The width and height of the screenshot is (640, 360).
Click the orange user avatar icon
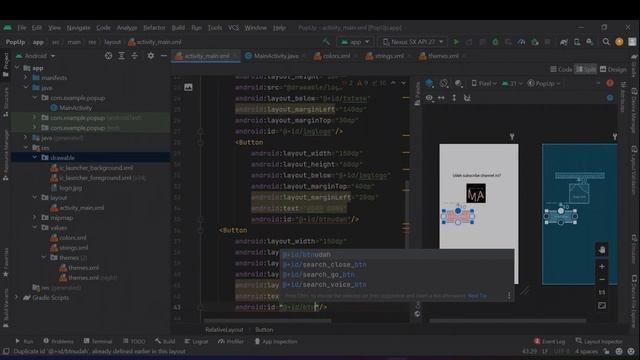tap(619, 42)
